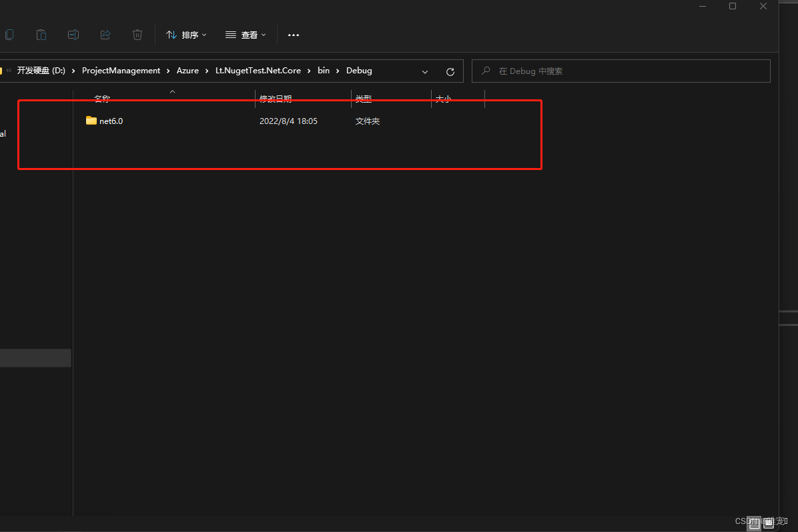Image resolution: width=798 pixels, height=532 pixels.
Task: Click the Share icon on the toolbar
Action: coord(105,35)
